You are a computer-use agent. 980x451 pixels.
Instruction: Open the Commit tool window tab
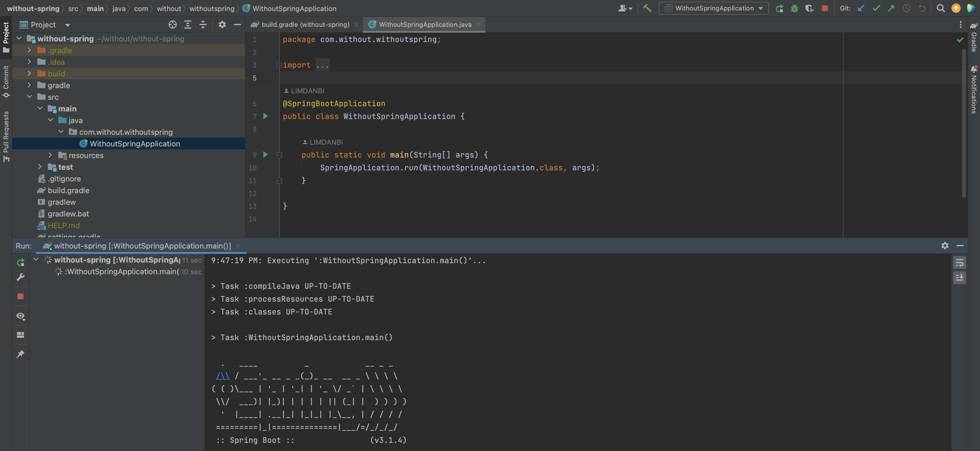(6, 81)
